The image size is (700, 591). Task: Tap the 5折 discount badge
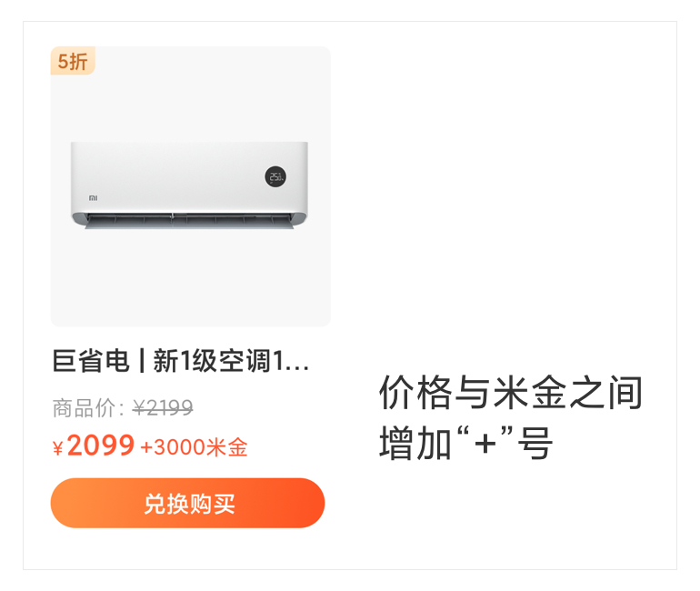click(x=73, y=61)
